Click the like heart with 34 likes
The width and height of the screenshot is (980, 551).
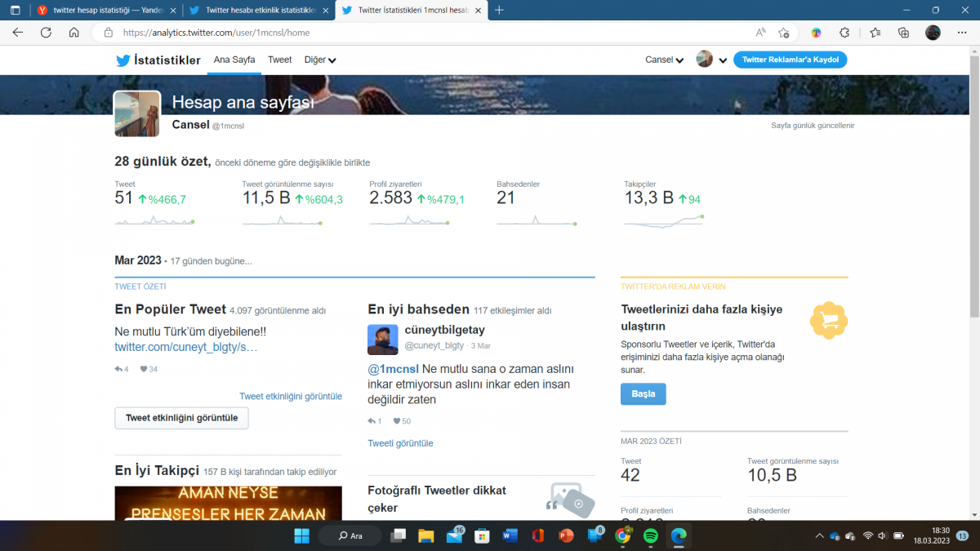(144, 369)
